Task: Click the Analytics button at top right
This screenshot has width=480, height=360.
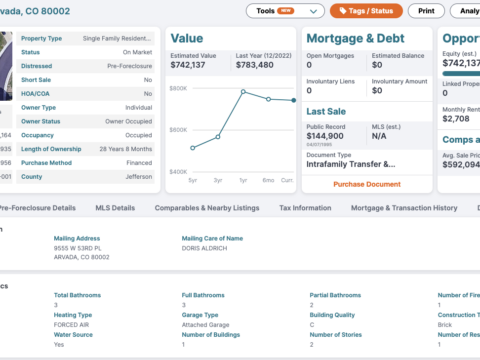Action: (465, 11)
